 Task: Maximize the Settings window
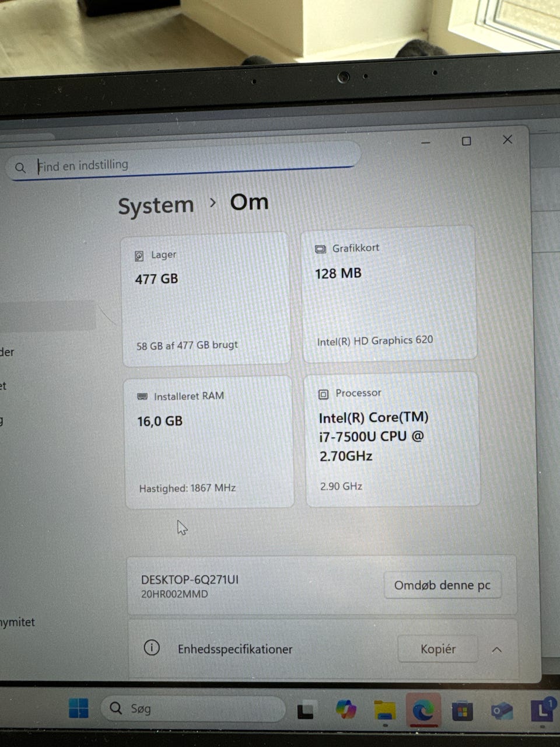coord(466,141)
